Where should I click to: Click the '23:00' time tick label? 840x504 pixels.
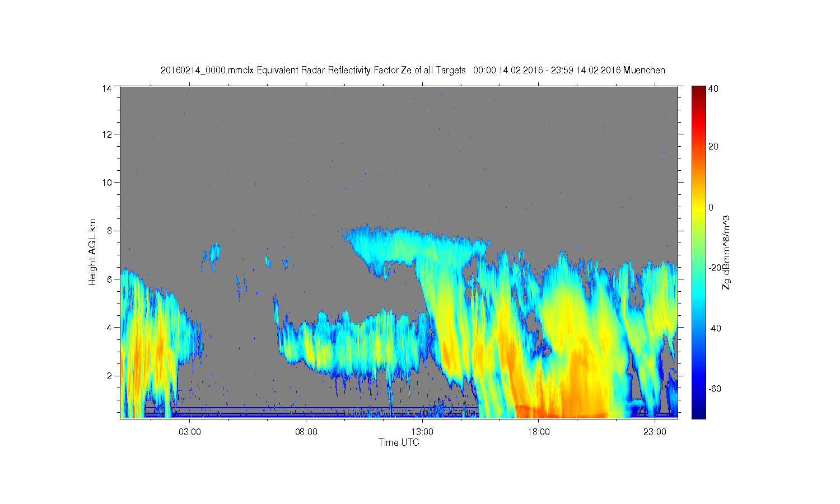tap(655, 432)
